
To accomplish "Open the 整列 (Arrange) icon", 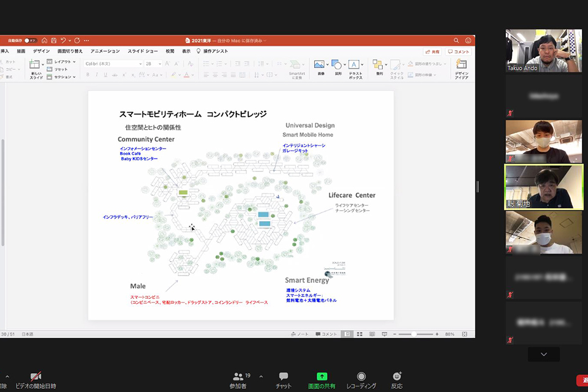I will [378, 64].
